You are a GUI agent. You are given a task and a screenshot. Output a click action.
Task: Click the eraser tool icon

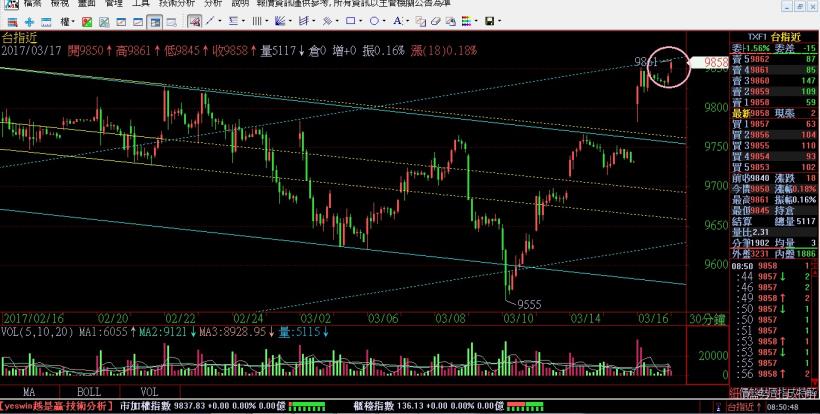coord(435,21)
